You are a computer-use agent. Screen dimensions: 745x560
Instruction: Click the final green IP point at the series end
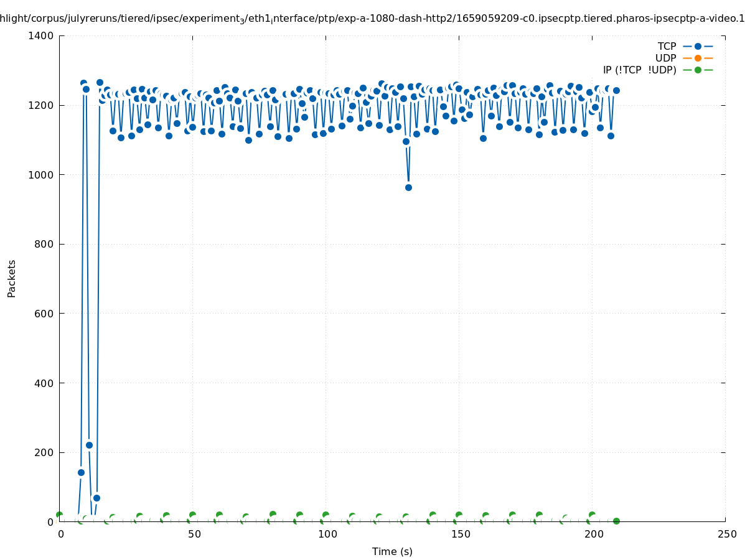616,521
